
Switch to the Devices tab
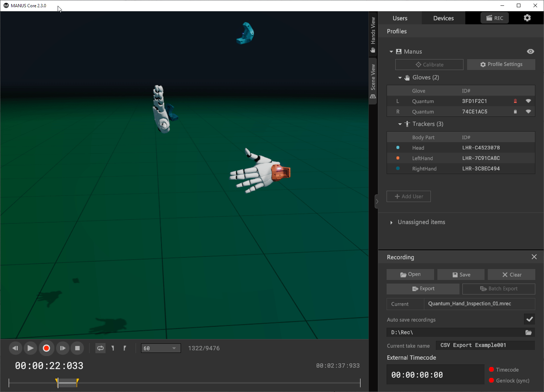pyautogui.click(x=443, y=18)
